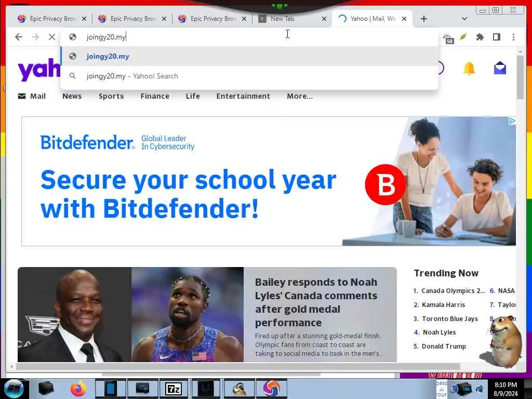This screenshot has height=399, width=532.
Task: Open the Bailey responds to Noah Lyles headline
Action: (316, 302)
